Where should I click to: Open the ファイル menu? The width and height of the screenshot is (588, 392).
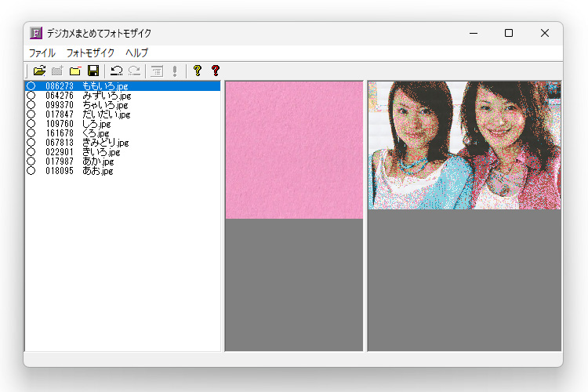click(42, 53)
